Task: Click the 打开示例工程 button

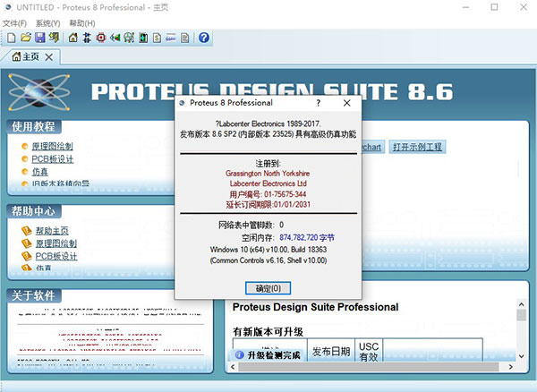Action: (x=417, y=147)
